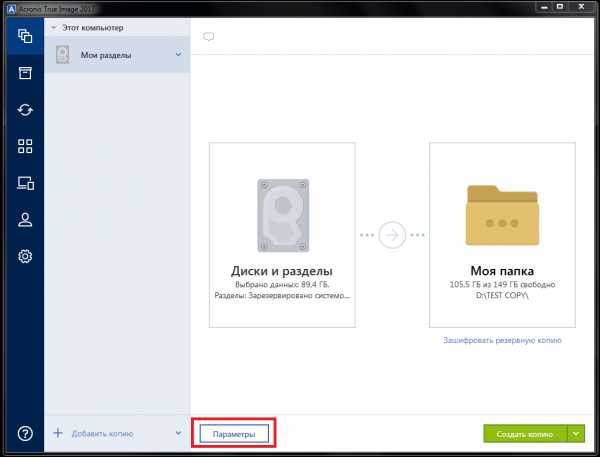Select the "Моя папка" destination box
The image size is (600, 457).
[502, 234]
